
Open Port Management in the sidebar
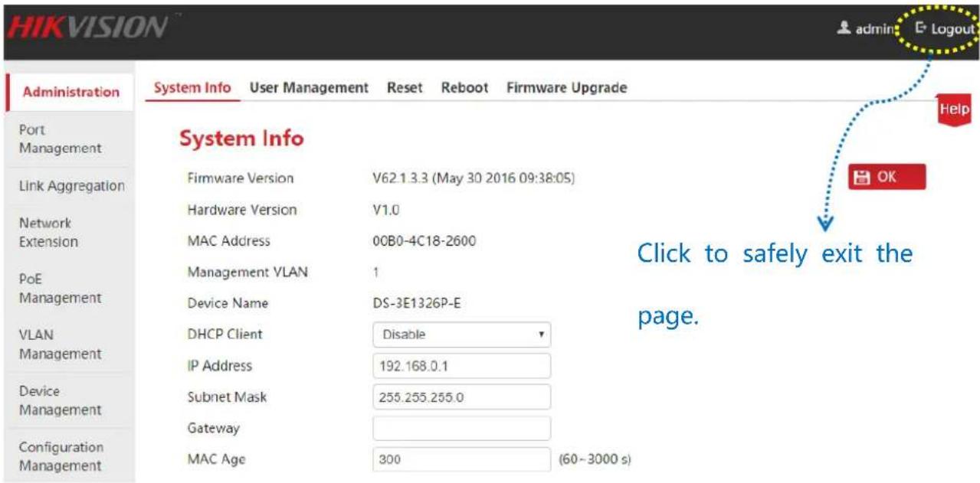click(x=70, y=139)
